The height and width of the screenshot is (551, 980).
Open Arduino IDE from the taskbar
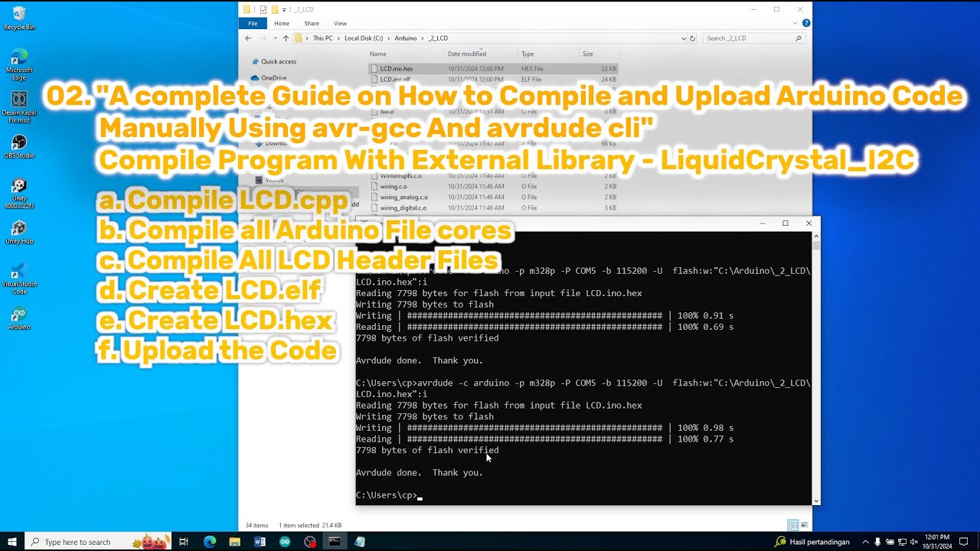285,542
